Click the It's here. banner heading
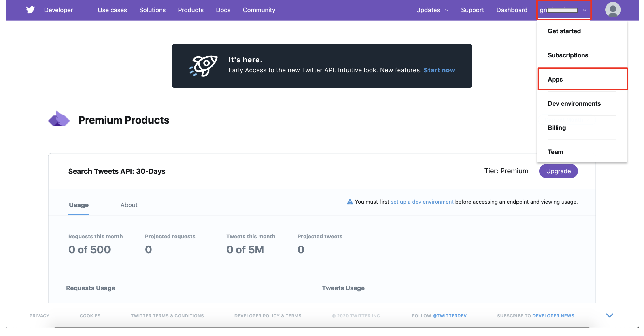 (245, 60)
